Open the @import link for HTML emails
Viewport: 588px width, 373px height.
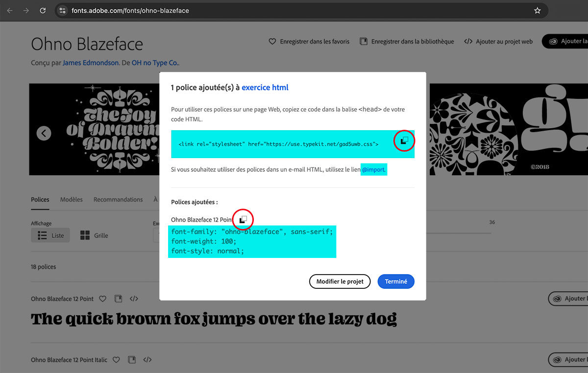[374, 169]
